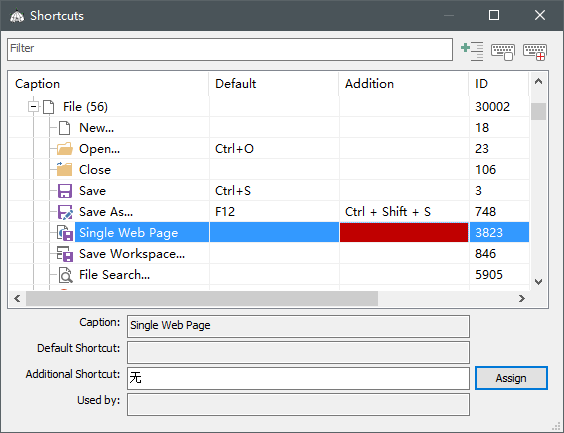Click the red Addition cell of Single Web Page
The height and width of the screenshot is (433, 564).
tap(404, 232)
